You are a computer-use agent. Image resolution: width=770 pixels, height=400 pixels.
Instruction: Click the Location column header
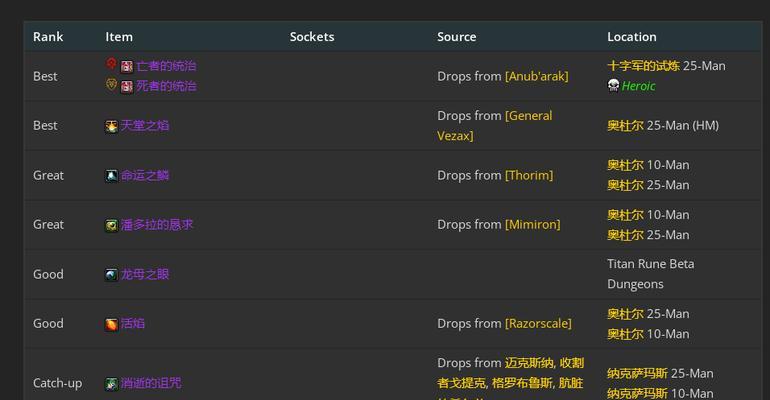(631, 37)
